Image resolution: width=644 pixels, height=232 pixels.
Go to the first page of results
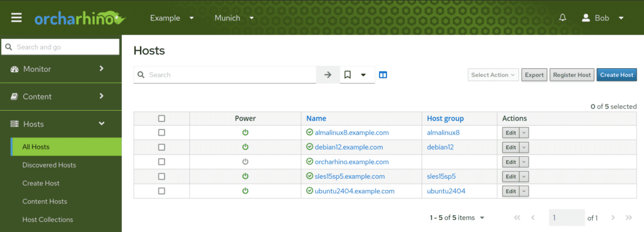pos(517,218)
